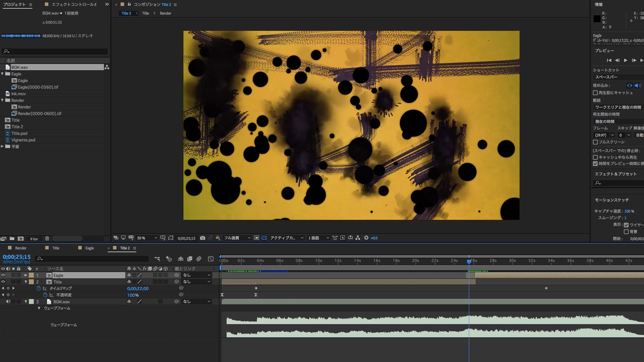Create new folder in Project panel

coord(12,239)
